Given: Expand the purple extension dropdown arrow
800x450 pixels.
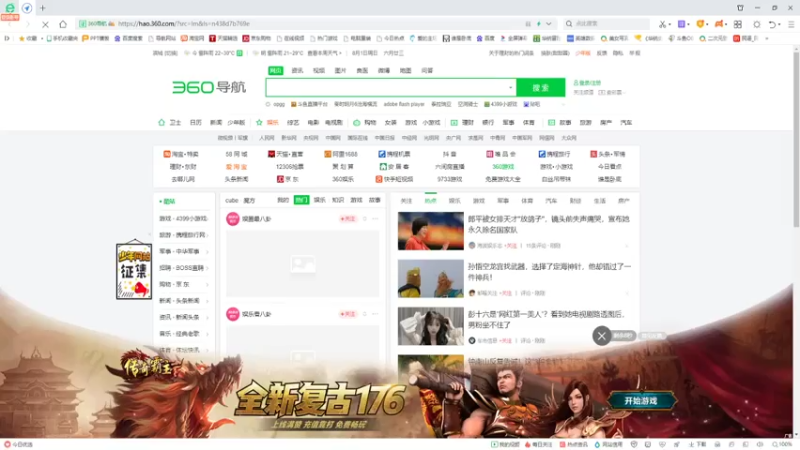Looking at the screenshot, I should [x=688, y=24].
